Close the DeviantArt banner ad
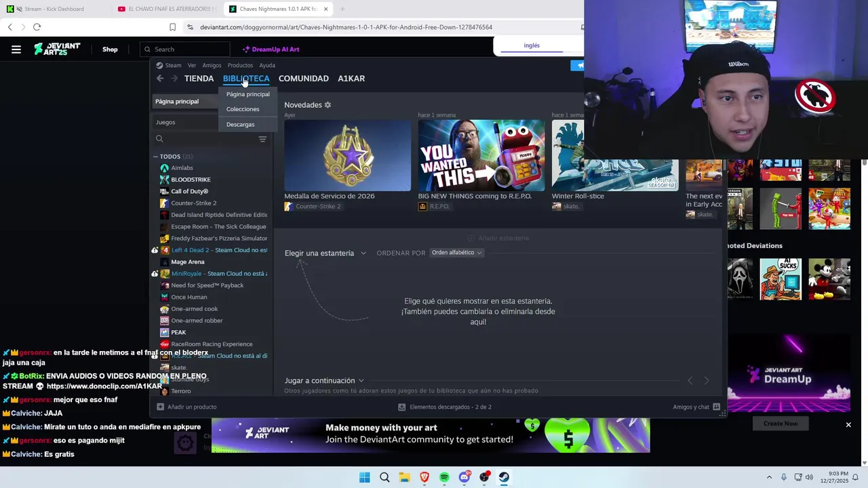The image size is (868, 488). pos(848,425)
